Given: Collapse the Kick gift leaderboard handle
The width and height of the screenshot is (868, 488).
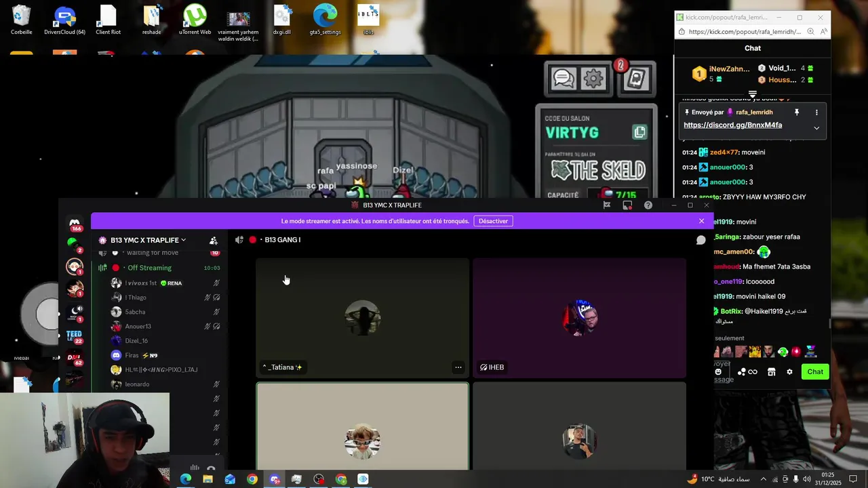Looking at the screenshot, I should (753, 94).
